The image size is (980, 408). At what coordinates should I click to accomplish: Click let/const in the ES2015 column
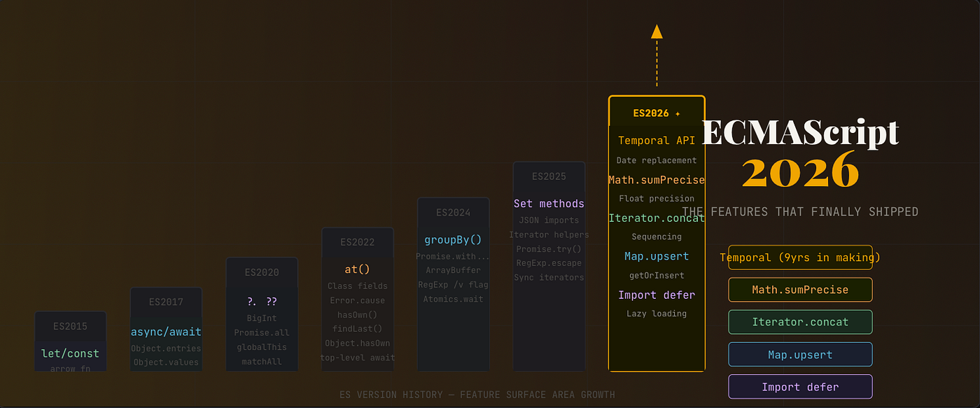pos(71,353)
